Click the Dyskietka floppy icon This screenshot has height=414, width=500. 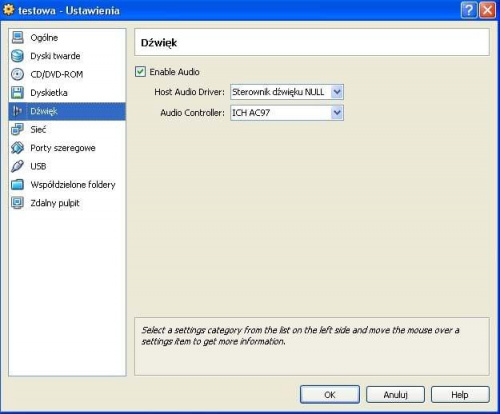[17, 92]
